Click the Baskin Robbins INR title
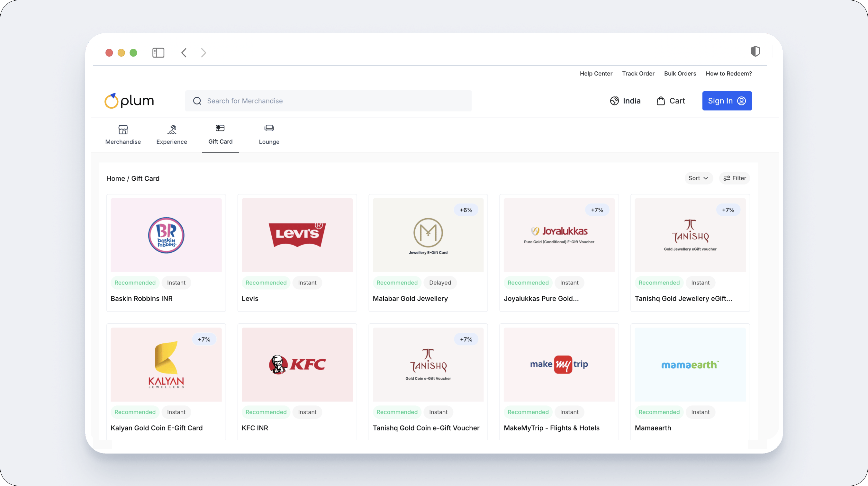Screen dimensions: 868x486 pos(141,298)
